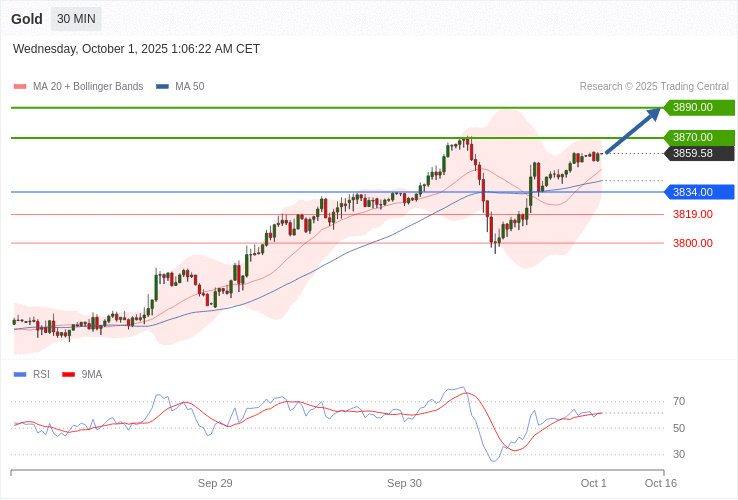Click the red 9MA legend color marker

(69, 374)
